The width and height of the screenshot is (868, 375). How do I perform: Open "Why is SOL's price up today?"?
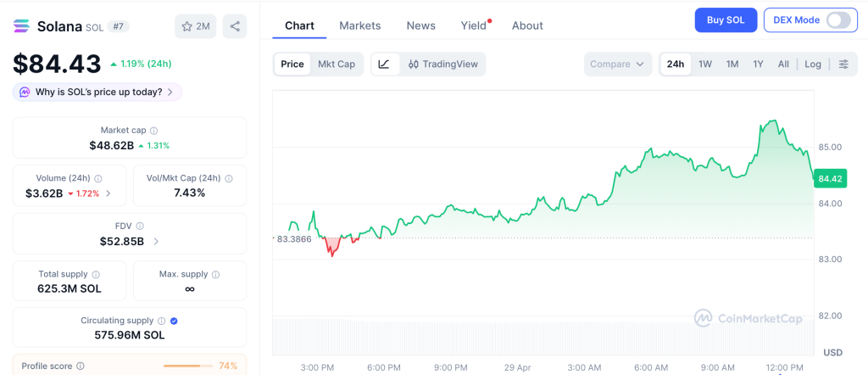97,92
